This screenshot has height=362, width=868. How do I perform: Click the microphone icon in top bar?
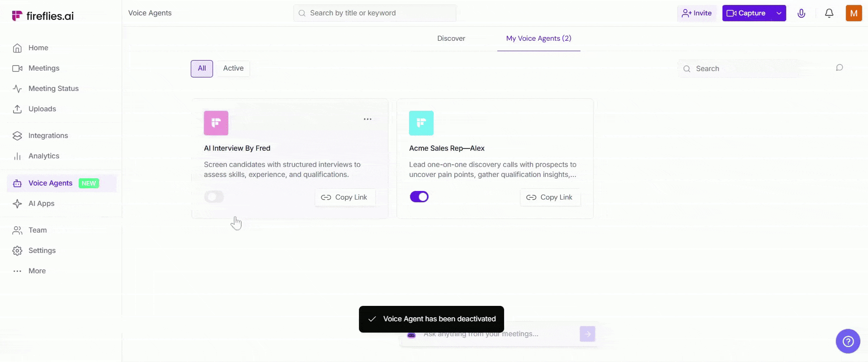(x=802, y=13)
